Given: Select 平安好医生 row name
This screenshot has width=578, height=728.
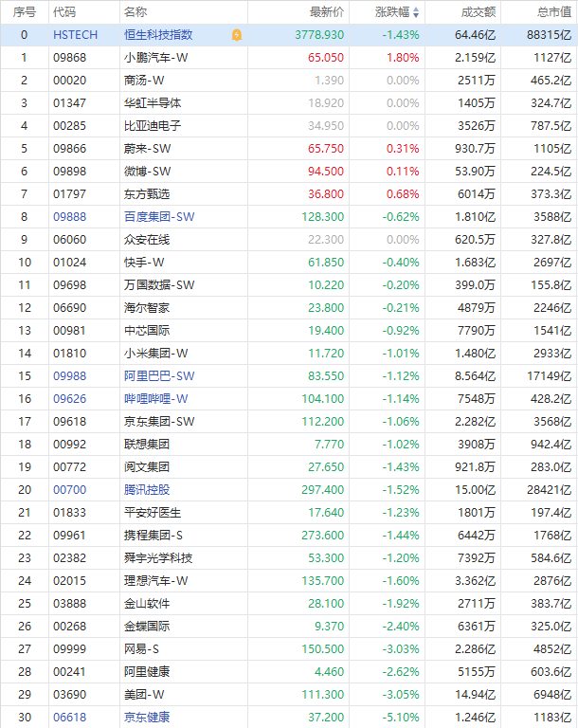Looking at the screenshot, I should 153,513.
